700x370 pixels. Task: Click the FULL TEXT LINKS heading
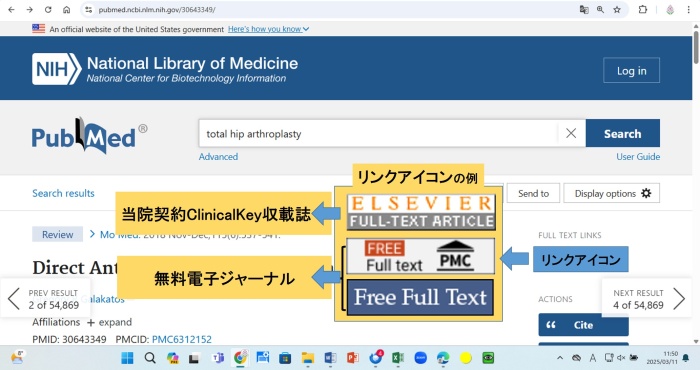coord(570,235)
